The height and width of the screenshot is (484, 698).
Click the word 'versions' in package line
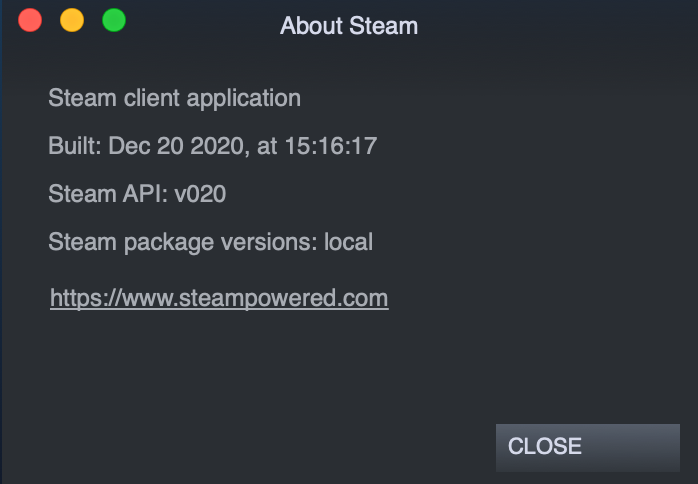[280, 242]
